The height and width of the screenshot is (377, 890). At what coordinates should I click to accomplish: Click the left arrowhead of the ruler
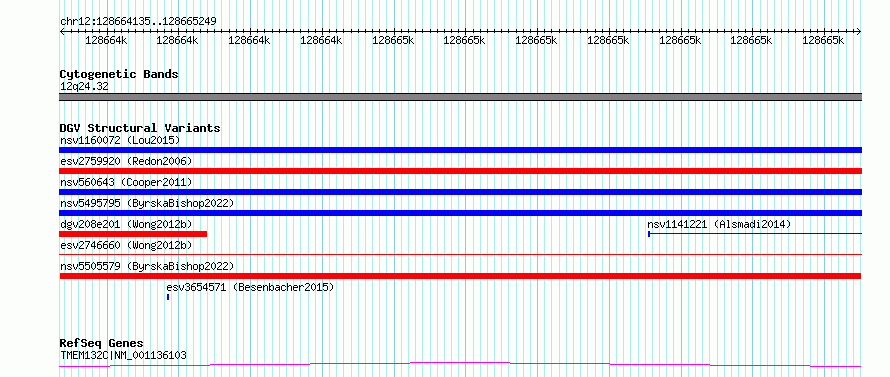click(x=62, y=32)
